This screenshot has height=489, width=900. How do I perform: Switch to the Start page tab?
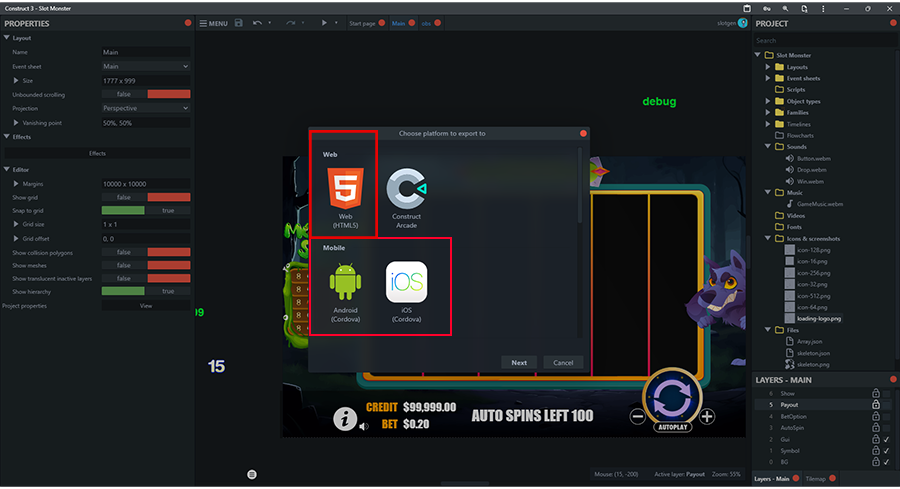click(362, 24)
